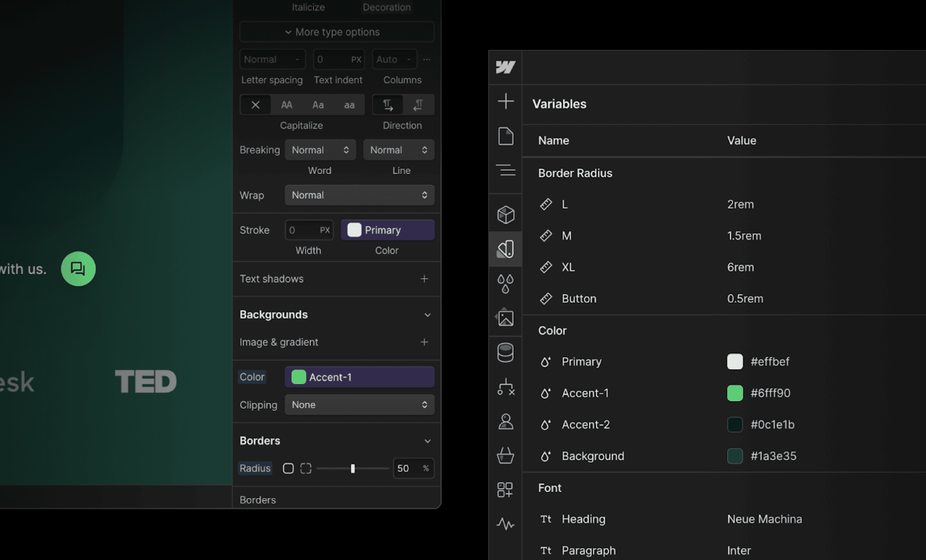
Task: Open the Navigator panel icon
Action: 505,170
